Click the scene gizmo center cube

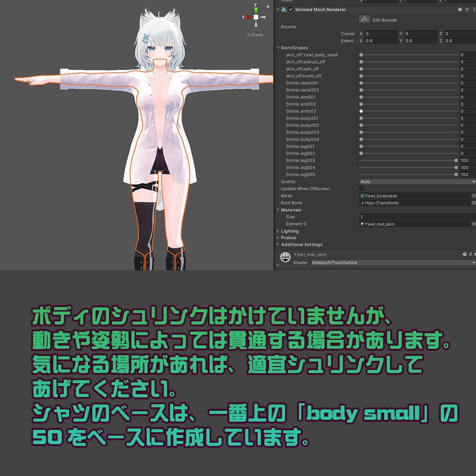[x=256, y=17]
